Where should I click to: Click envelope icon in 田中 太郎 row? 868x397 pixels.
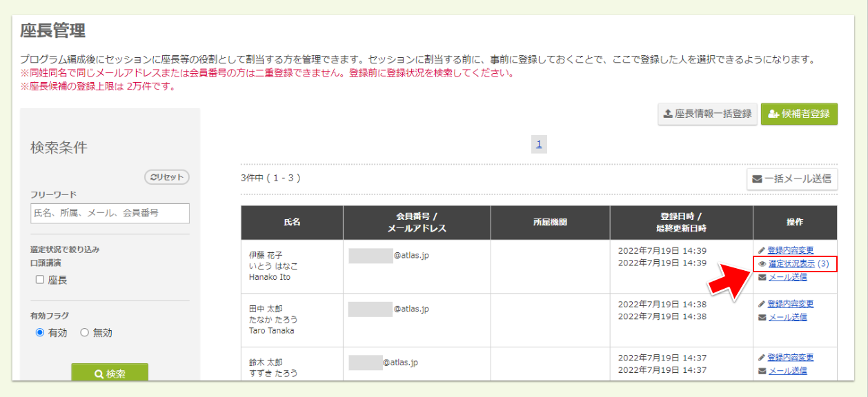(762, 318)
